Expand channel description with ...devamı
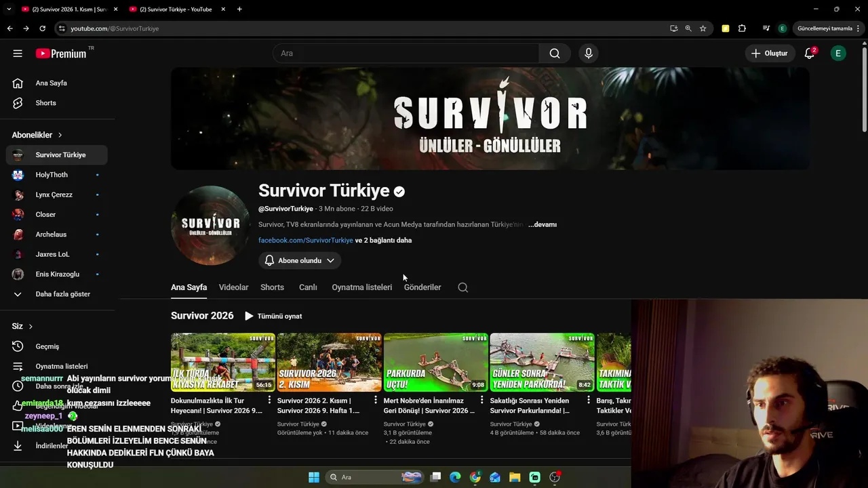Image resolution: width=868 pixels, height=488 pixels. (542, 224)
